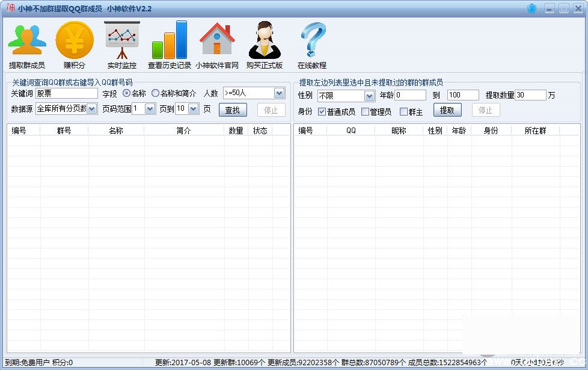The width and height of the screenshot is (588, 370).
Task: Click the 关键词 text input field
Action: (x=66, y=93)
